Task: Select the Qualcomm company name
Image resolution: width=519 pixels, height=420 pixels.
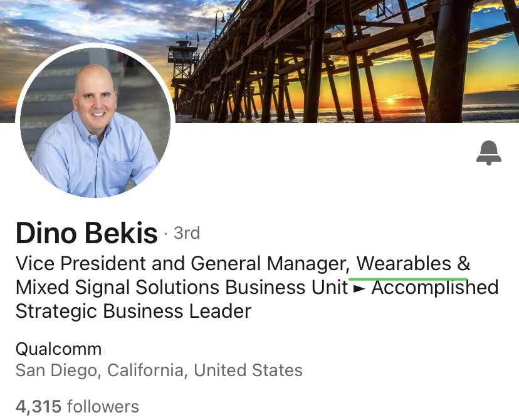Action: 58,349
